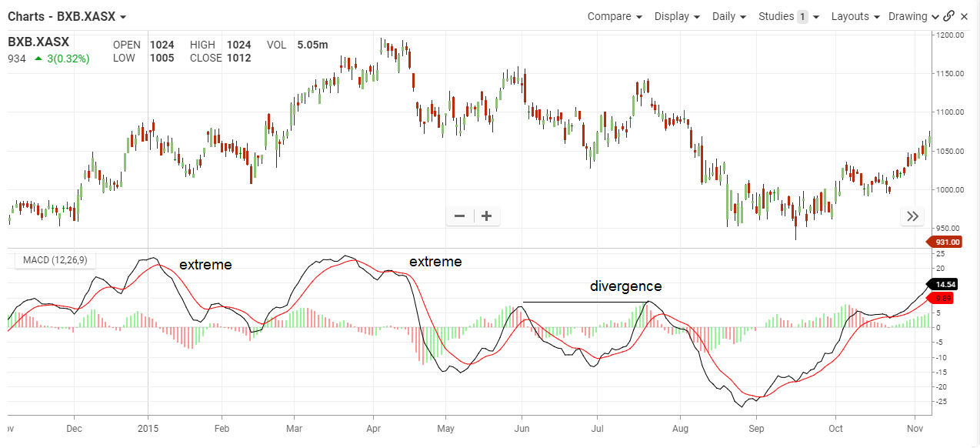Open the Compare dropdown menu
This screenshot has width=980, height=448.
[615, 16]
